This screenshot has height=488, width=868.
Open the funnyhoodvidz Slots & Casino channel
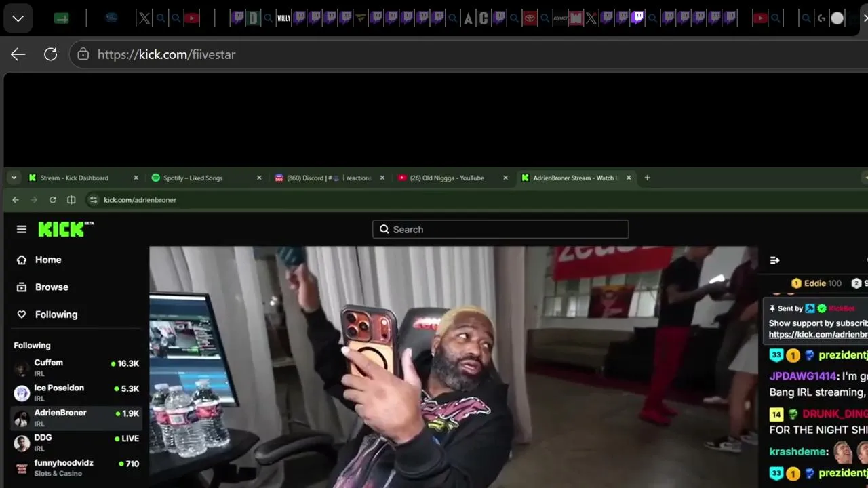tap(77, 468)
